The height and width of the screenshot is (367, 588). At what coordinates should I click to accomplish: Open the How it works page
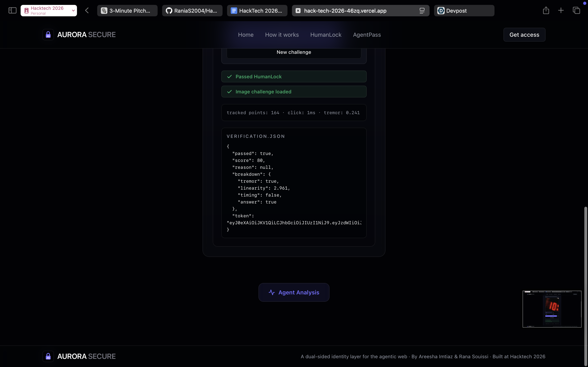[282, 35]
